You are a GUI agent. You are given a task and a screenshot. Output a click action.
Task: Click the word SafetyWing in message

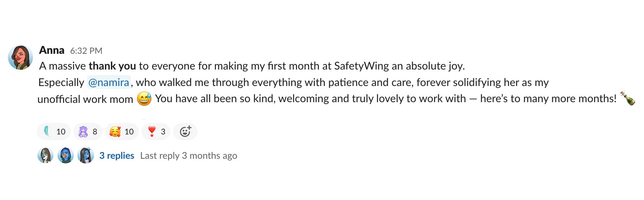[361, 66]
